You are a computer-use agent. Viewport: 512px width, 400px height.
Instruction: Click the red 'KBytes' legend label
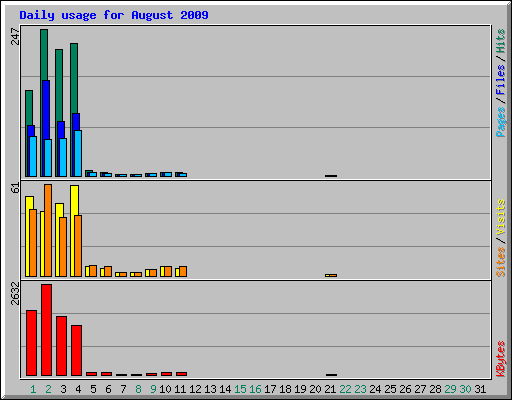[501, 359]
